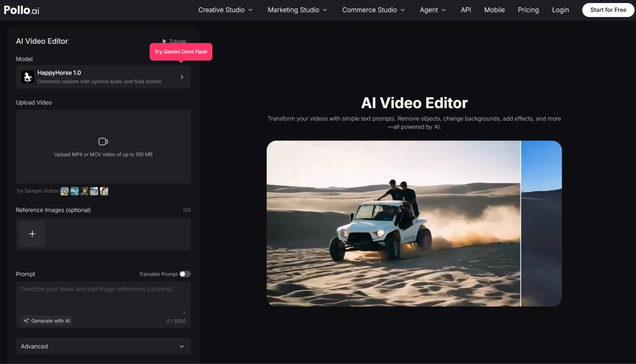Click the 'Reference Images (optional)' label
Screen dimensions: 636x364
tap(53, 210)
